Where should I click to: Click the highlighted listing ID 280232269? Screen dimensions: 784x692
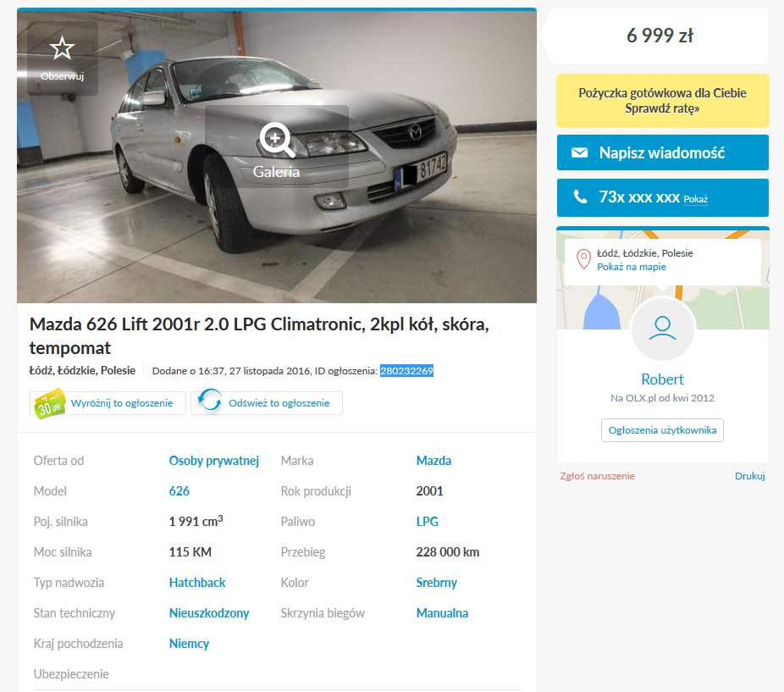(x=406, y=371)
